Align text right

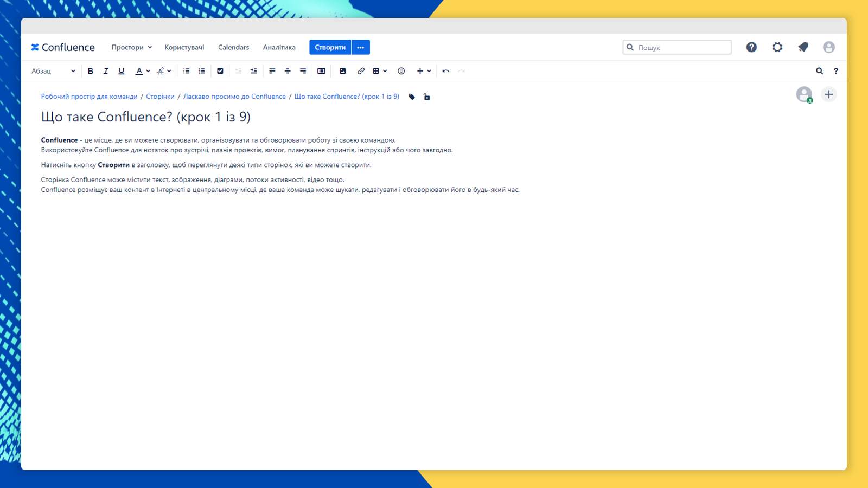[x=303, y=71]
